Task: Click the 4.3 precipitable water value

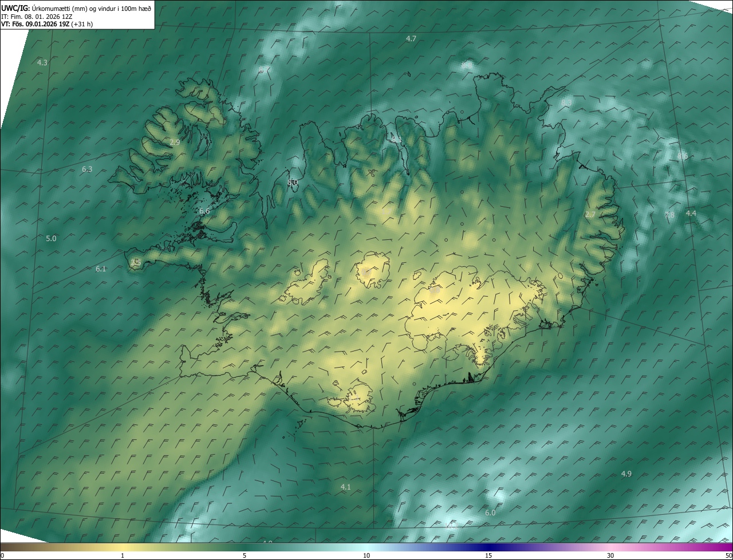Action: 42,62
